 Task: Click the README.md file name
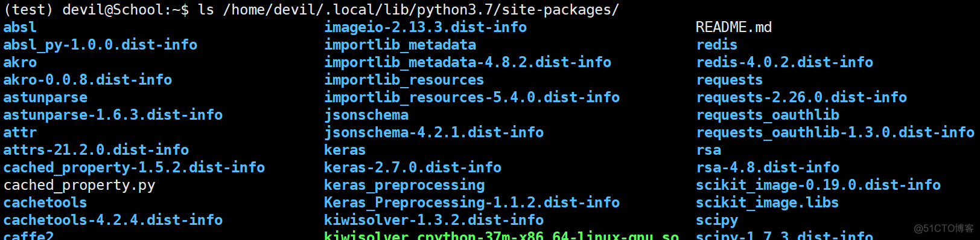pos(734,27)
